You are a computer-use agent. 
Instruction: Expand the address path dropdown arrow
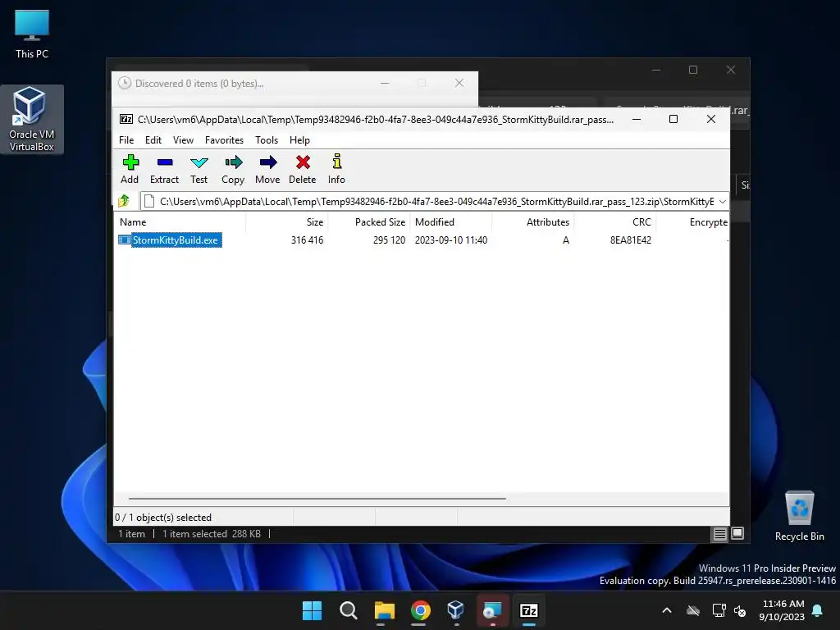[722, 202]
